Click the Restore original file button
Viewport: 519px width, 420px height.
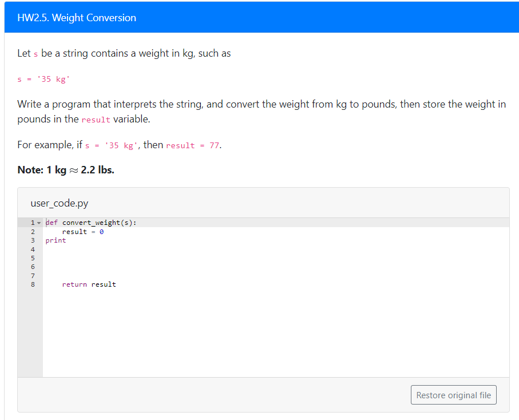[x=453, y=395]
